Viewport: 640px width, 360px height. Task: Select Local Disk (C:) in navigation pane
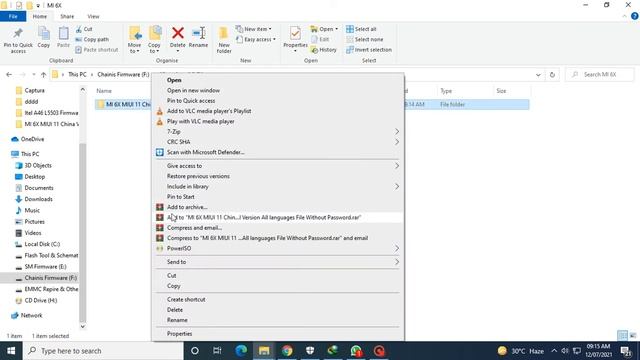pyautogui.click(x=42, y=244)
